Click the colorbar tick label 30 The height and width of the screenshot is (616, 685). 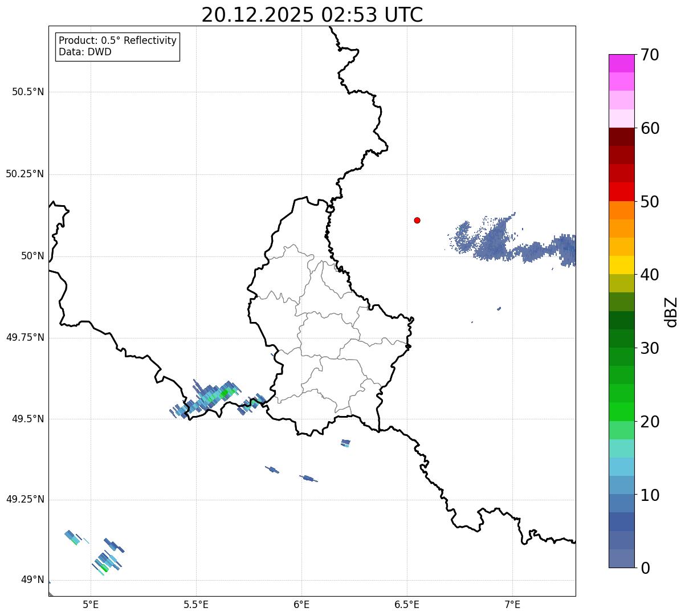pos(650,348)
